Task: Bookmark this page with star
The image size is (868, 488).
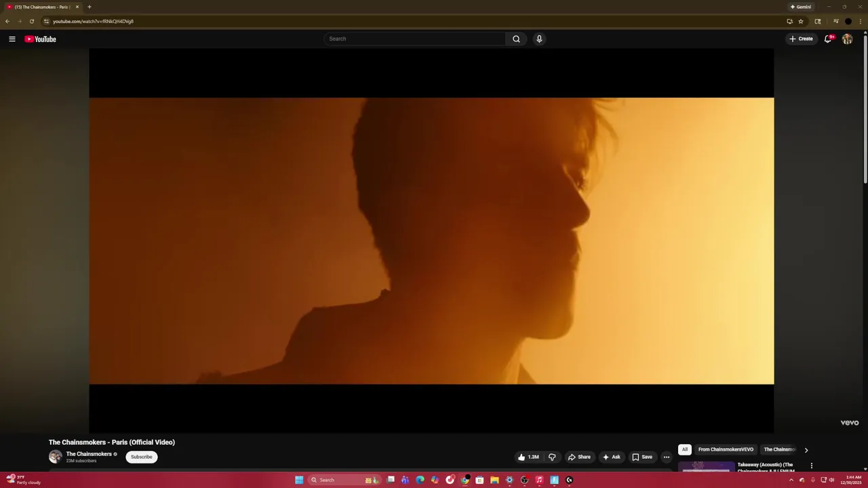Action: point(801,21)
